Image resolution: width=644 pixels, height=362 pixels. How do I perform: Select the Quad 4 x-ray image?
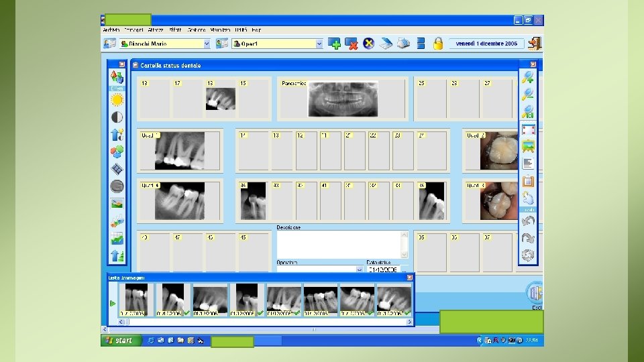(180, 201)
